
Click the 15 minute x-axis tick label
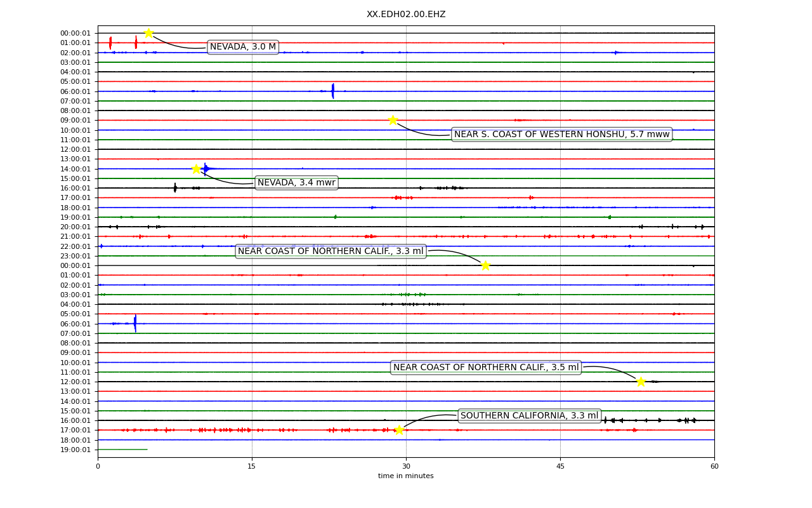click(252, 467)
